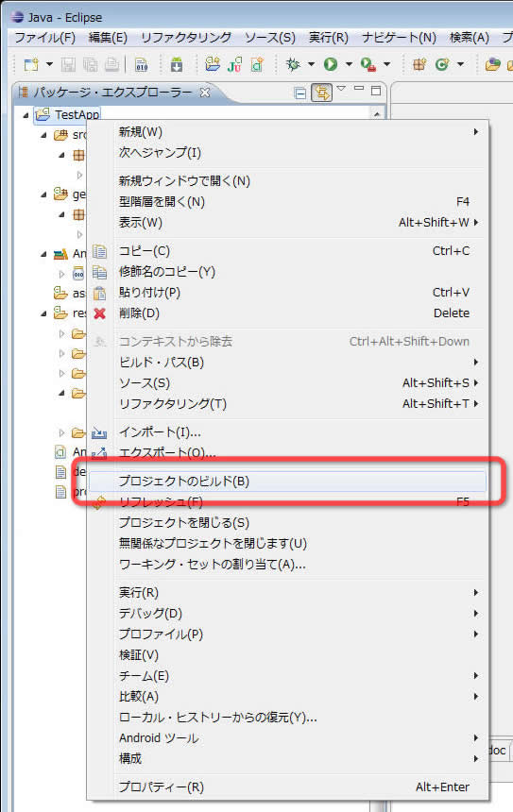This screenshot has width=513, height=812.
Task: Open the Package Explorer view menu triangle
Action: tap(341, 89)
